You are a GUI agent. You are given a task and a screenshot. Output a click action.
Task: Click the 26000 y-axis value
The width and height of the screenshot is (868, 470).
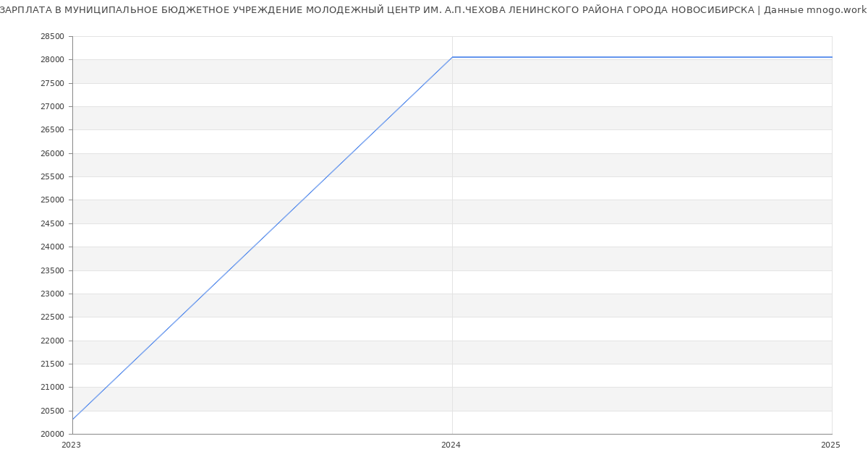pyautogui.click(x=52, y=154)
